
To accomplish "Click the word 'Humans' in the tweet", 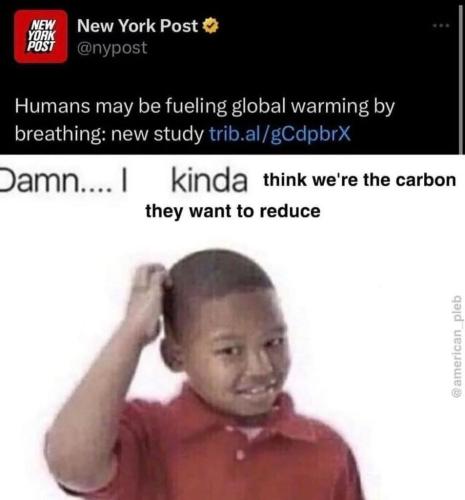I will point(52,106).
